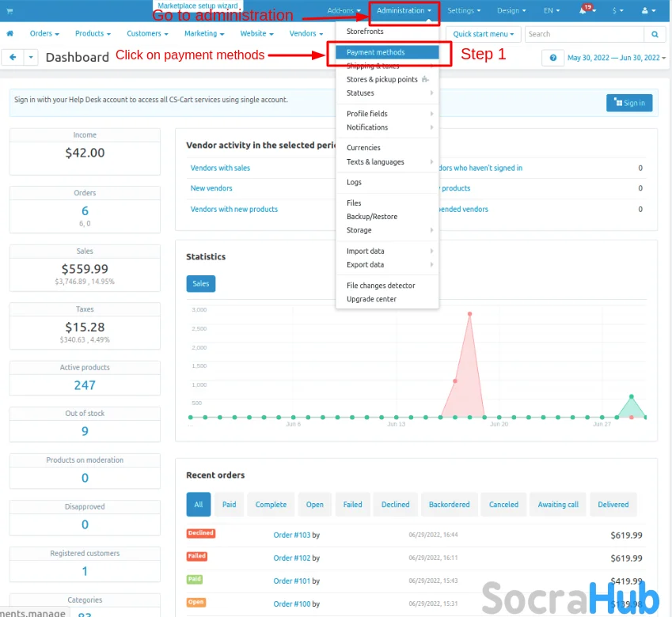Screen dimensions: 672x617
Task: Click the search magnifier button
Action: coord(655,35)
